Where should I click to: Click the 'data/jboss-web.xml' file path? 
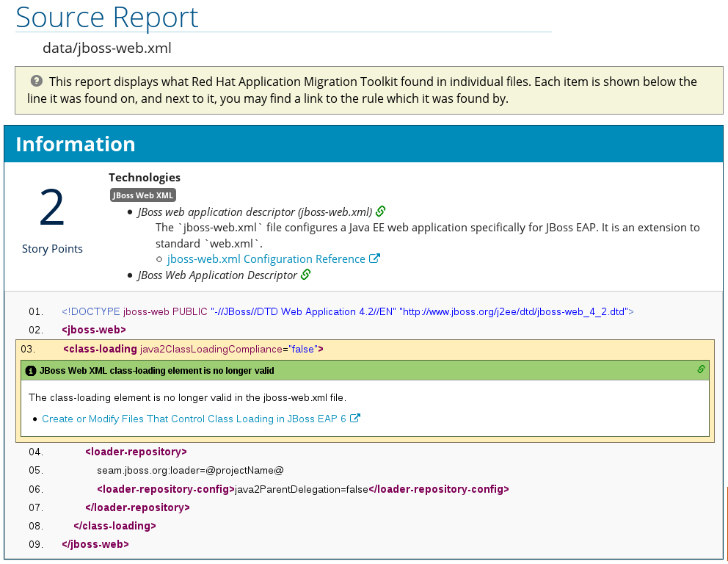point(107,48)
